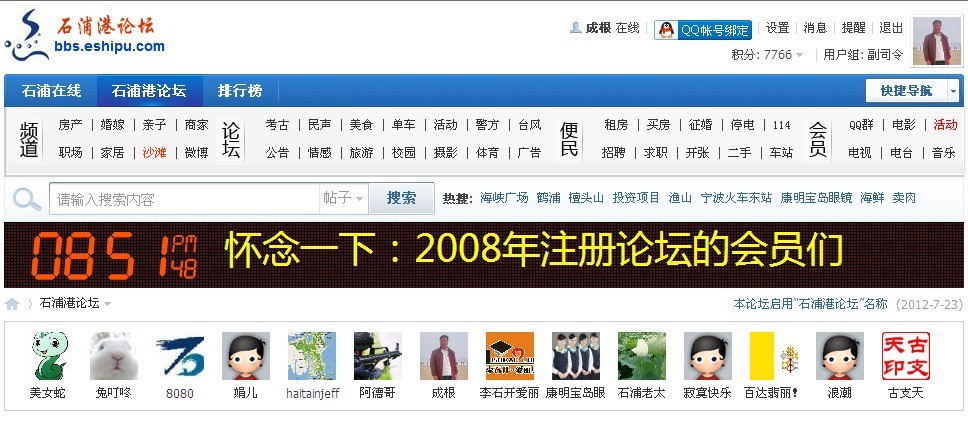Expand 石浦港论坛 breadcrumb dropdown arrow
Viewport: 968px width, 421px height.
click(108, 304)
